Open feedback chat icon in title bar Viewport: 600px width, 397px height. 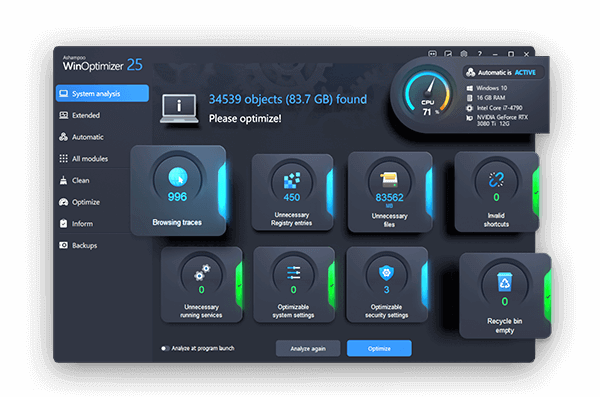pos(432,54)
